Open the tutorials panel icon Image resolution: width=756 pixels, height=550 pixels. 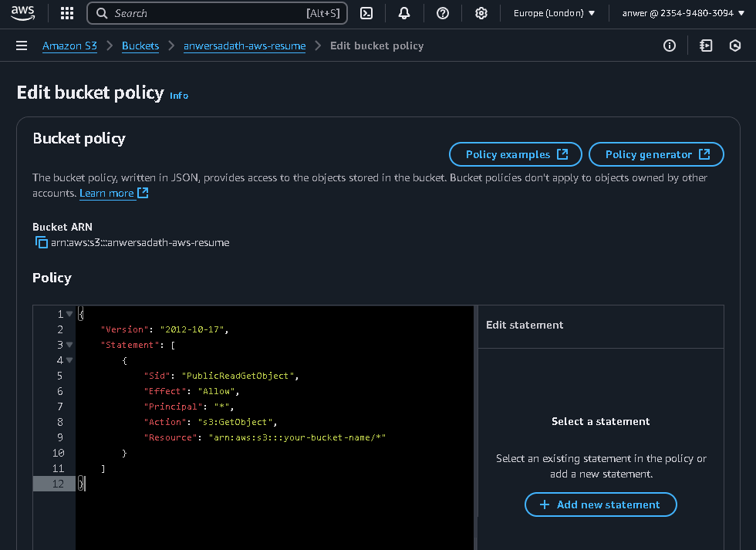coord(706,46)
